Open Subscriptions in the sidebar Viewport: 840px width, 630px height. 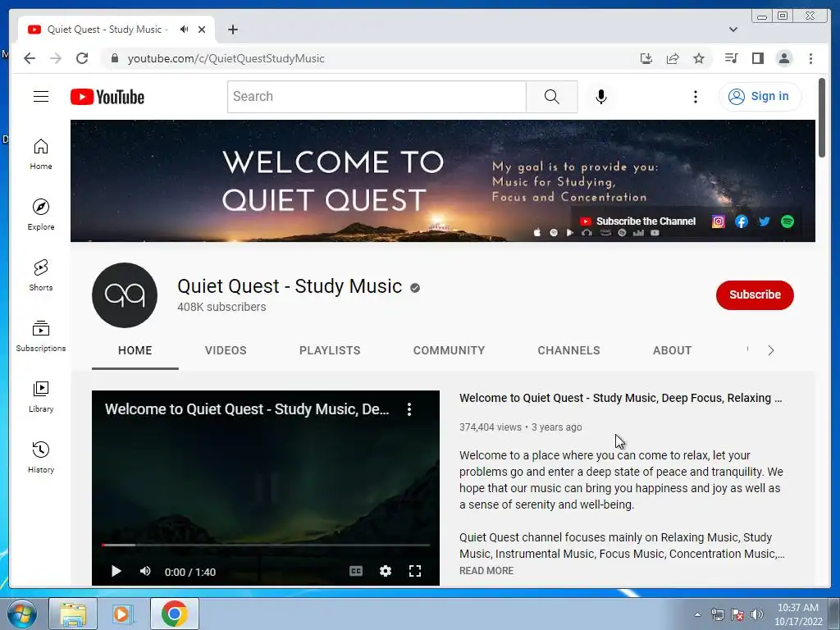pos(41,336)
